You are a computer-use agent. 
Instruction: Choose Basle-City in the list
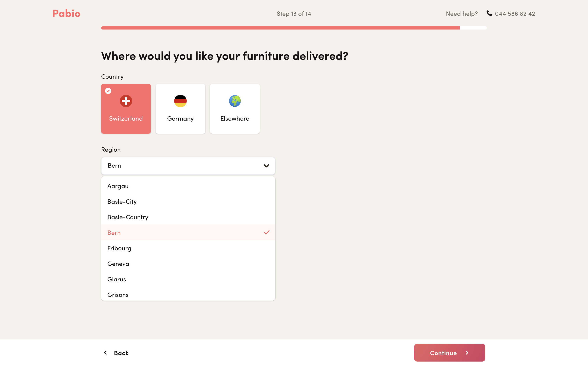point(122,202)
